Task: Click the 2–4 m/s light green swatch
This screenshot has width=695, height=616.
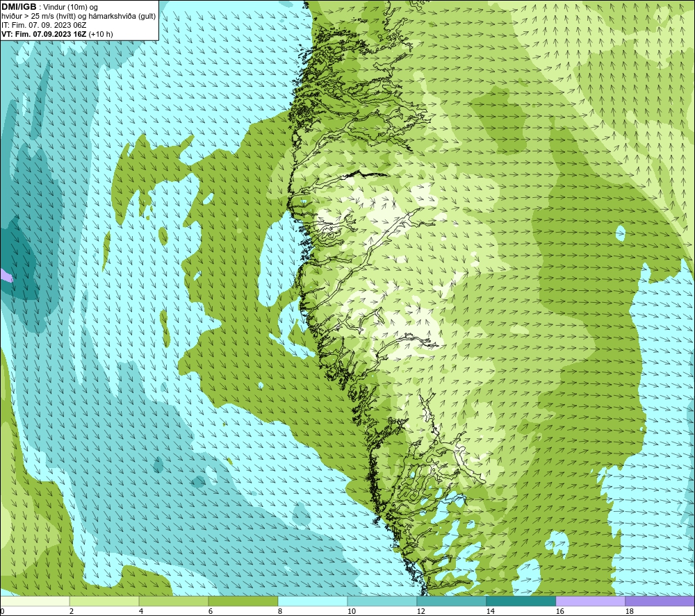Action: pyautogui.click(x=104, y=601)
